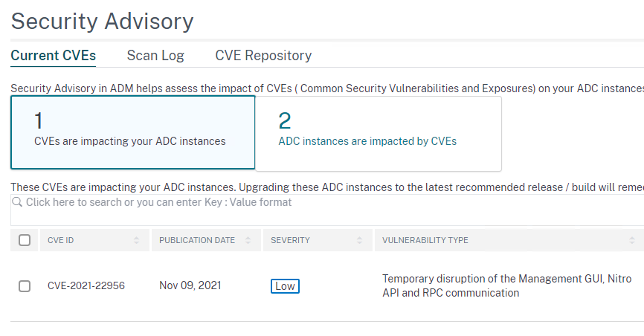The width and height of the screenshot is (644, 336).
Task: Sort by CVE ID using arrows icon
Action: [136, 240]
